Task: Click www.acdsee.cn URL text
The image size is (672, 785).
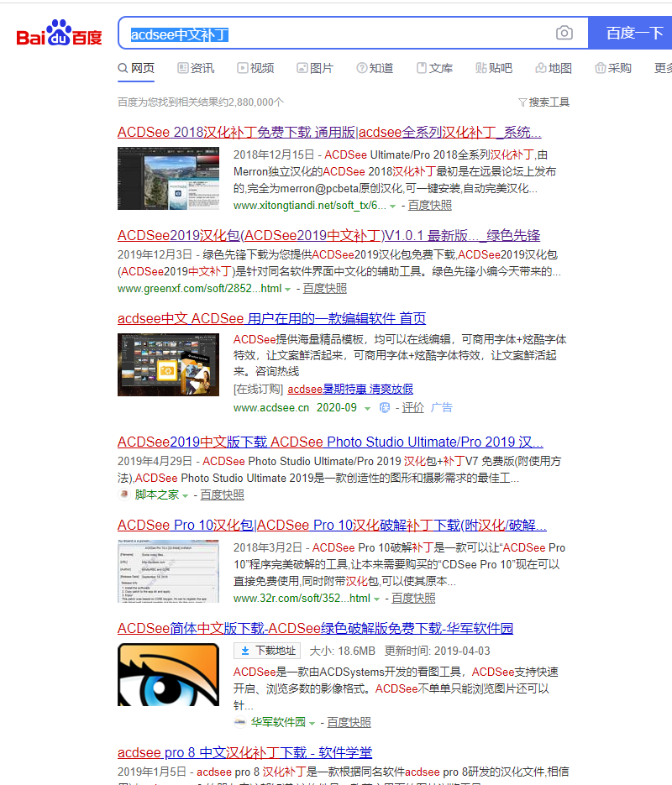Action: pyautogui.click(x=271, y=407)
